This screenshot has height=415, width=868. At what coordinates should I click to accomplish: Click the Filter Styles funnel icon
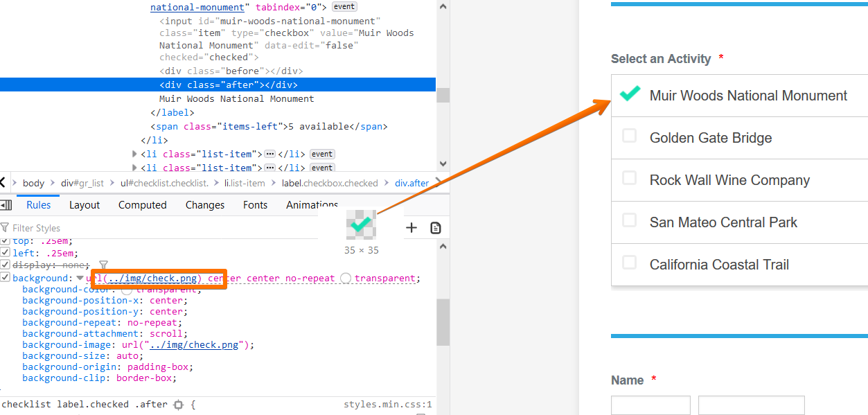point(6,228)
